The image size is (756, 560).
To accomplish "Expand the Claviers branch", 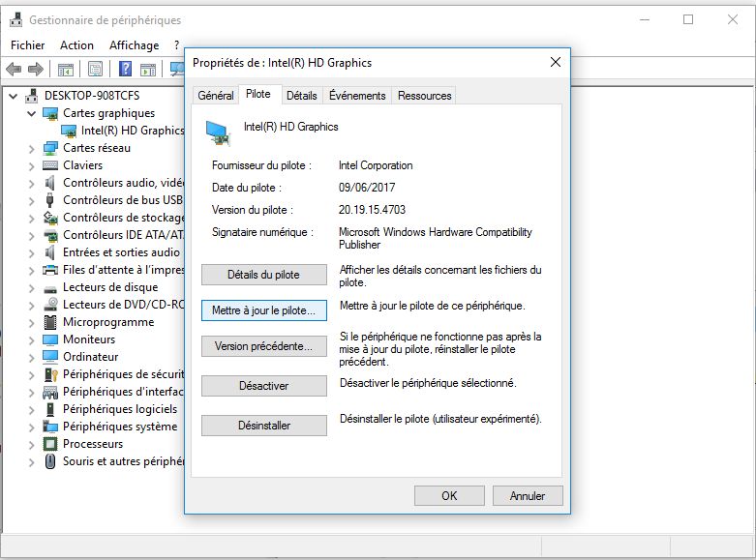I will coord(32,166).
